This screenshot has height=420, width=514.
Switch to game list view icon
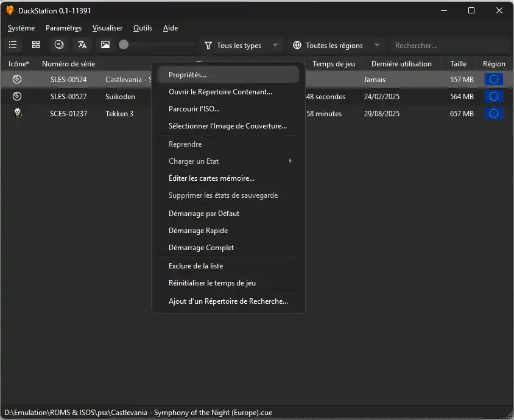[13, 44]
